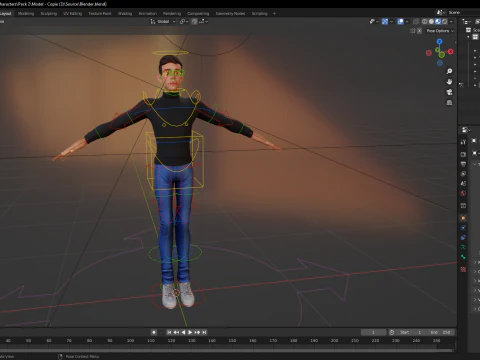Image resolution: width=480 pixels, height=360 pixels.
Task: Open gizmo options dropdown arrow
Action: coord(391,22)
